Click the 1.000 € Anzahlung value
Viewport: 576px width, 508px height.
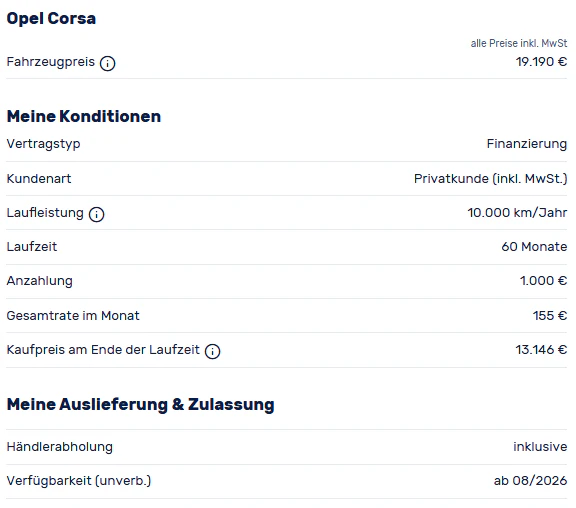tap(543, 281)
